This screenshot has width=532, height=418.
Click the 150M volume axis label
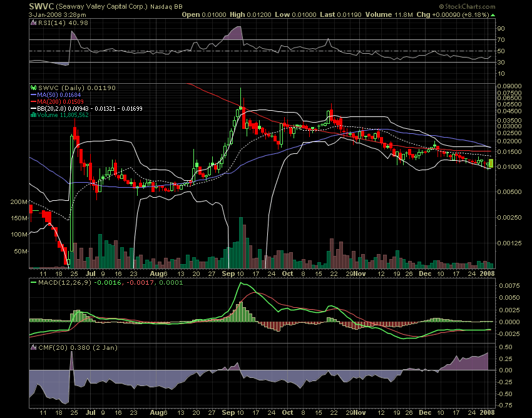point(19,218)
